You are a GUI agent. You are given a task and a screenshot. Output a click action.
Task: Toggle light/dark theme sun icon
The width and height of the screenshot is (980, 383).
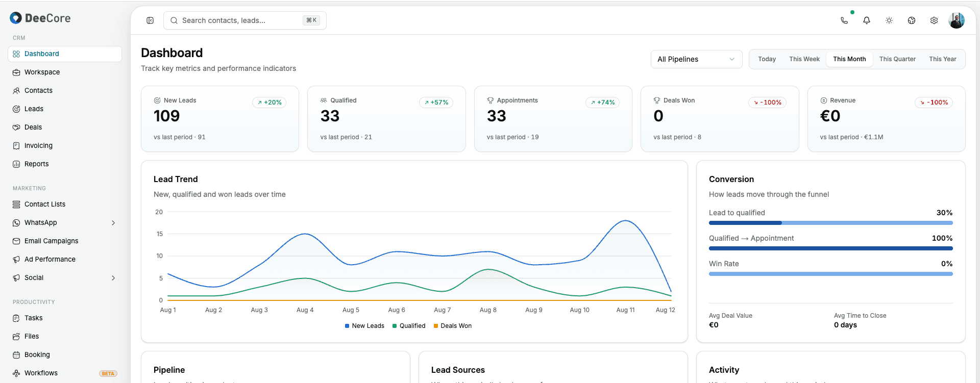(x=889, y=20)
